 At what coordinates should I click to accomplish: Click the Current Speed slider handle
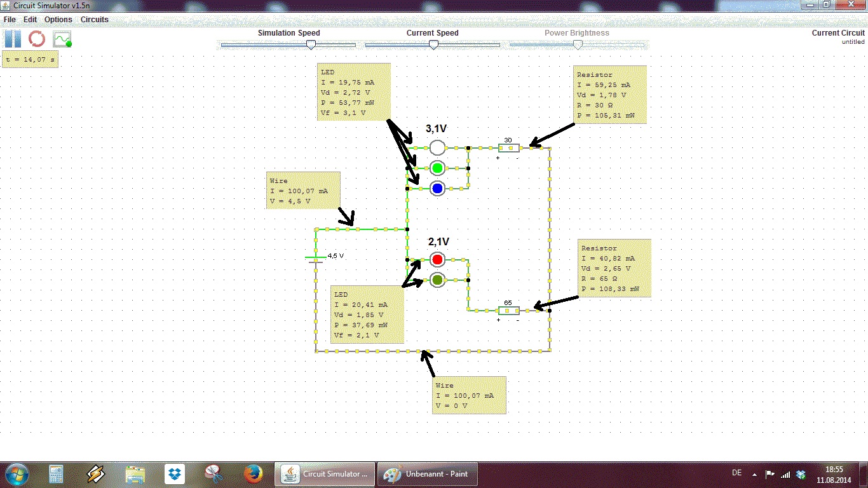coord(433,44)
